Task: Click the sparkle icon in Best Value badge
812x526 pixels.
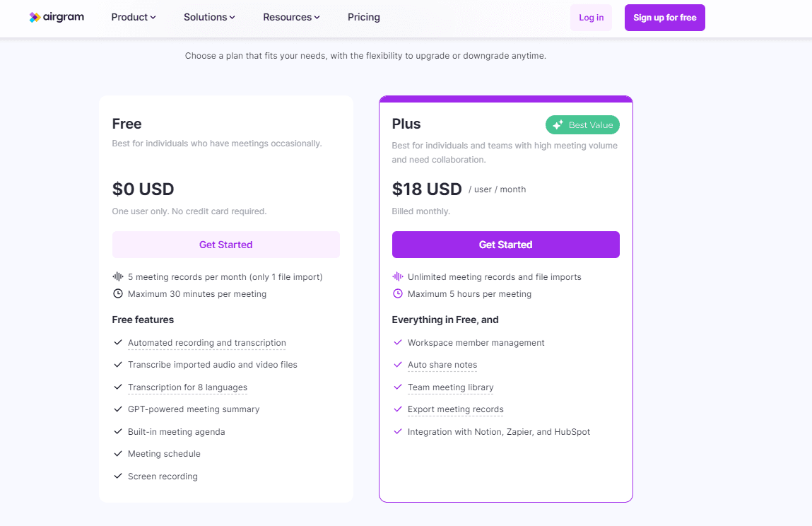Action: pos(558,125)
